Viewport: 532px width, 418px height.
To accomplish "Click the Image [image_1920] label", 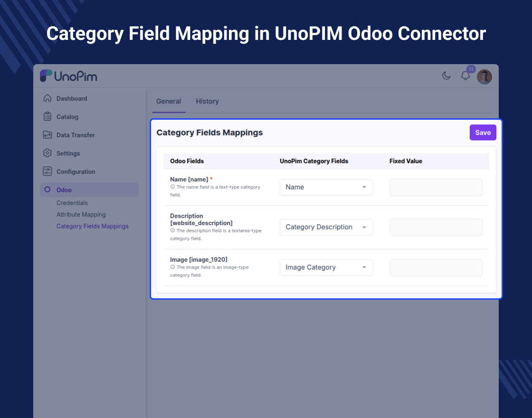I will coord(199,259).
